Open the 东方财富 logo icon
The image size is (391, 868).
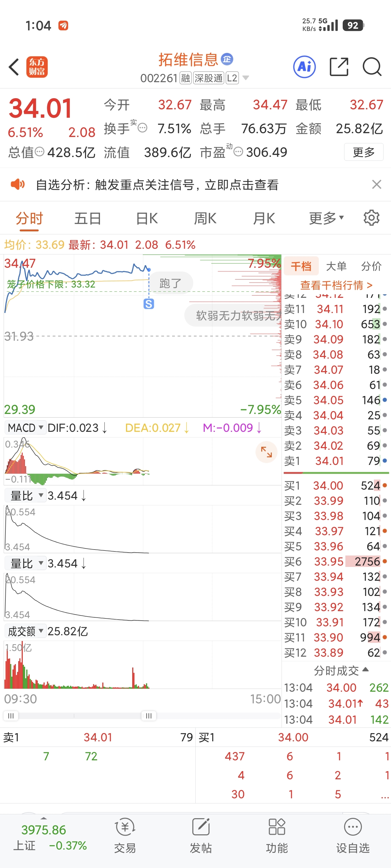coord(37,67)
